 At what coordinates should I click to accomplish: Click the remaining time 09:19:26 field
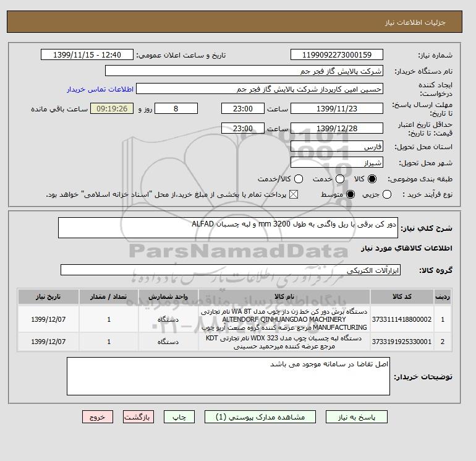point(112,108)
